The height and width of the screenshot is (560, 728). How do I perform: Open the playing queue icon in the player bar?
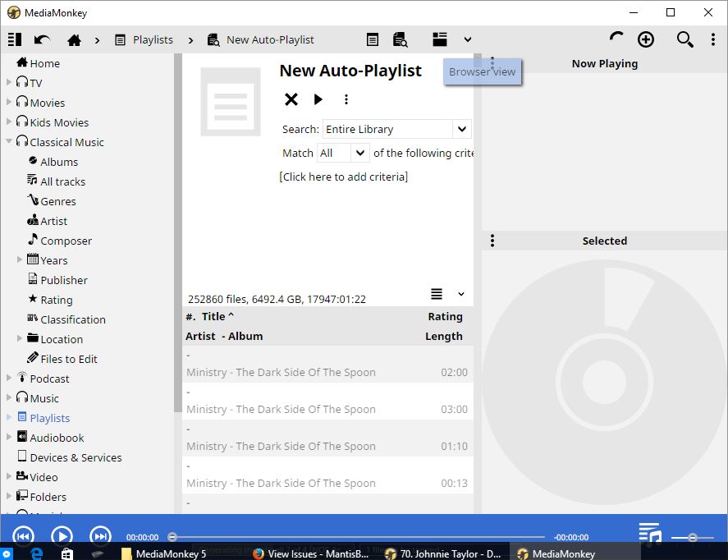[649, 533]
